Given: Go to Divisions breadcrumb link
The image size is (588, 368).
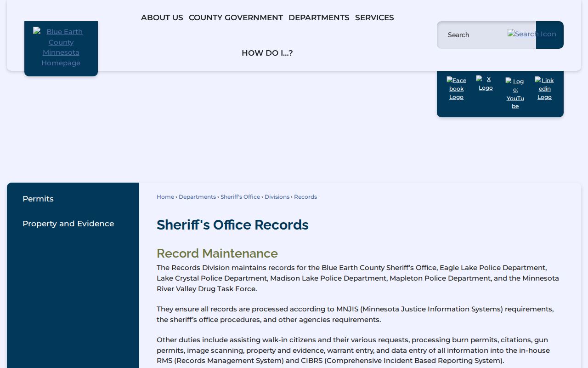Looking at the screenshot, I should click(277, 197).
